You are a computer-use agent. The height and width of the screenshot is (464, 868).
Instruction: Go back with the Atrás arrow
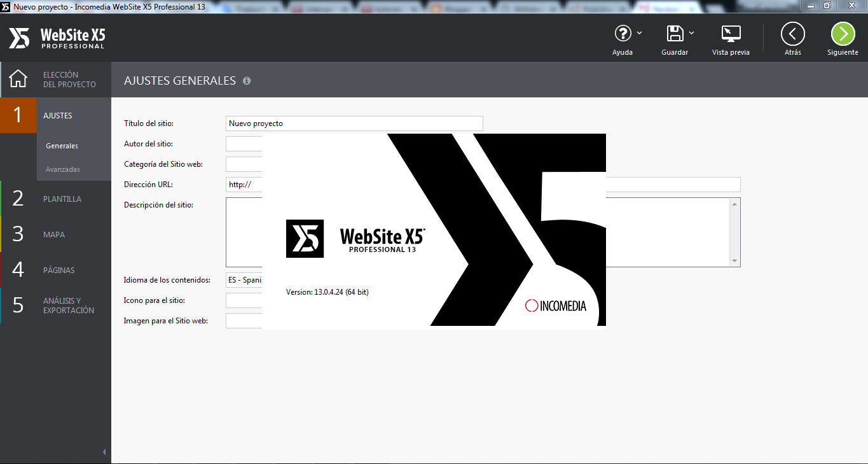[x=793, y=34]
